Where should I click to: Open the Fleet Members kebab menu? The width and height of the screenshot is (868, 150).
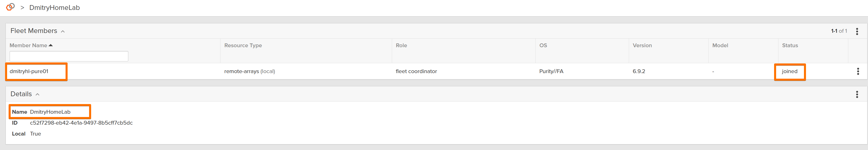coord(857,31)
